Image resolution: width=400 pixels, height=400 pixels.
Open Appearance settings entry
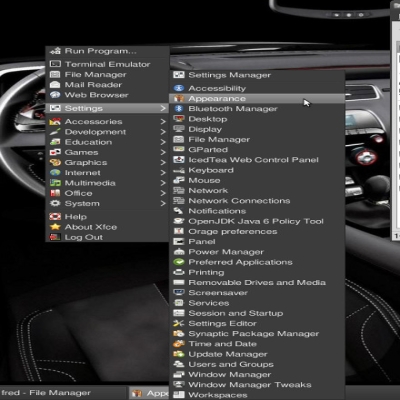point(257,98)
